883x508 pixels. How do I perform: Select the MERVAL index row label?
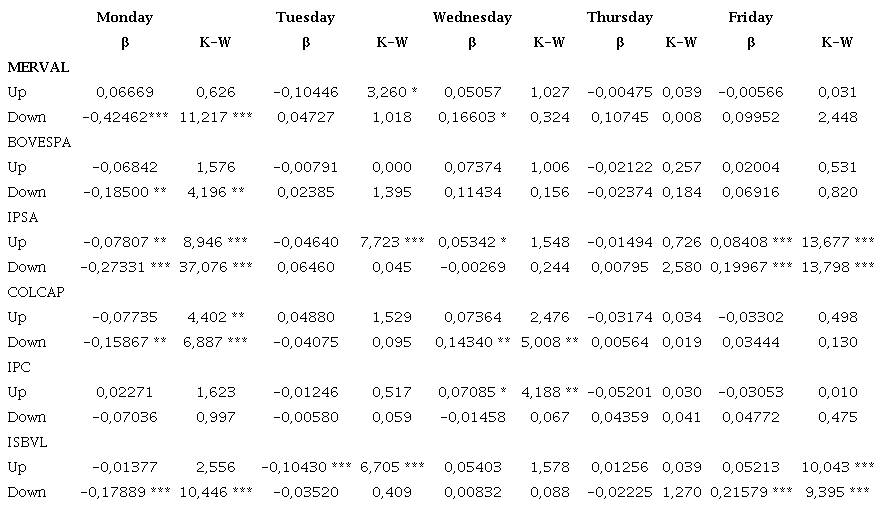38,67
